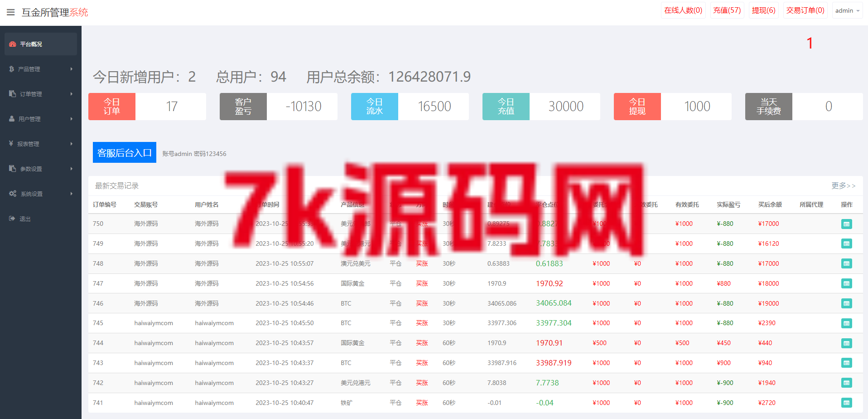Image resolution: width=868 pixels, height=419 pixels.
Task: Click 订单编号 column header
Action: [x=105, y=205]
